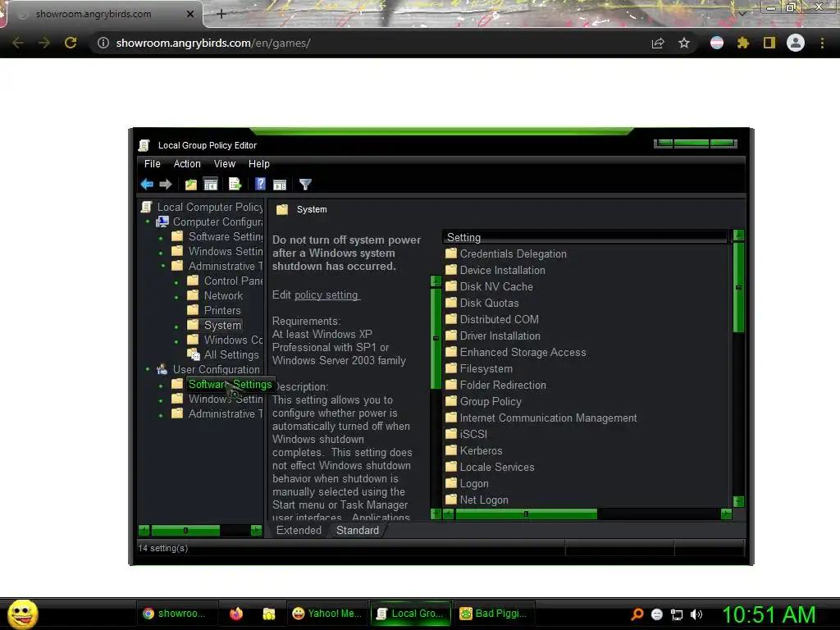Click the Forward arrow in Policy Editor toolbar
The image size is (840, 630).
pos(166,185)
